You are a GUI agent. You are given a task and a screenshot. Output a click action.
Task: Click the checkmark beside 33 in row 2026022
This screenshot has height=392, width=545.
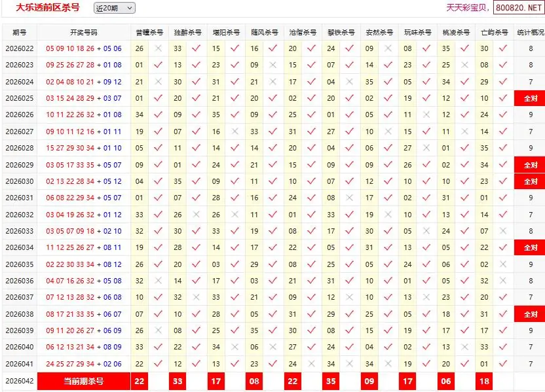click(x=196, y=48)
